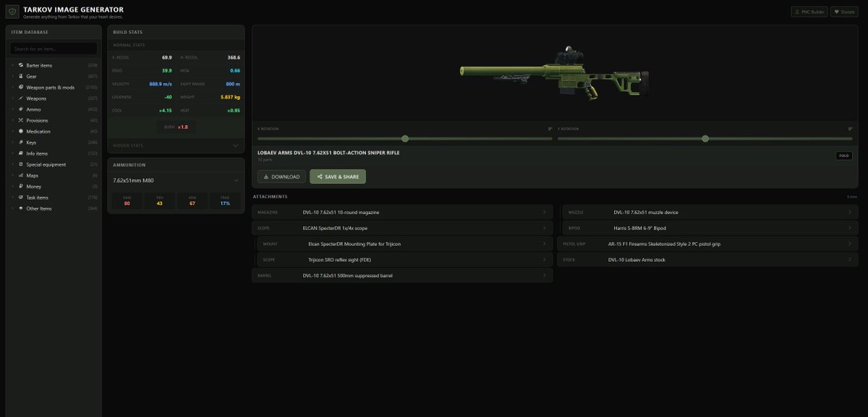868x417 pixels.
Task: Click the Donate button
Action: [843, 12]
